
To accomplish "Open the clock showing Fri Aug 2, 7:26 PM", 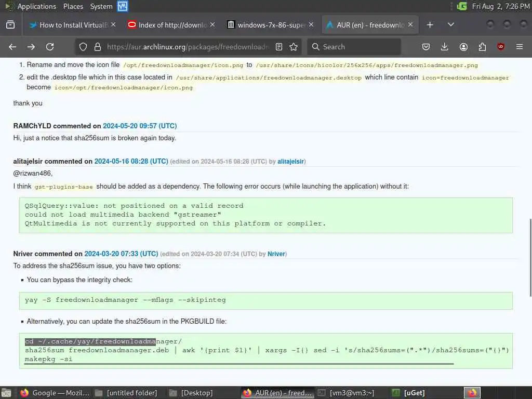I will 500,6.
